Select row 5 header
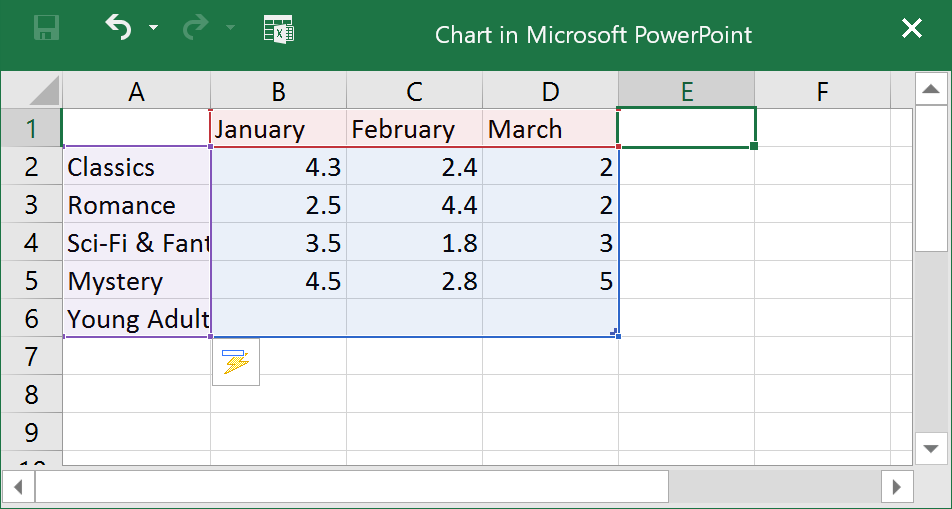 point(32,281)
